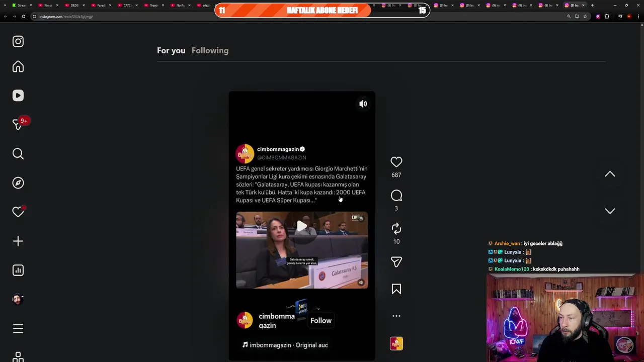This screenshot has height=362, width=644.
Task: Click cimbommagazin Original audio link
Action: click(285, 345)
